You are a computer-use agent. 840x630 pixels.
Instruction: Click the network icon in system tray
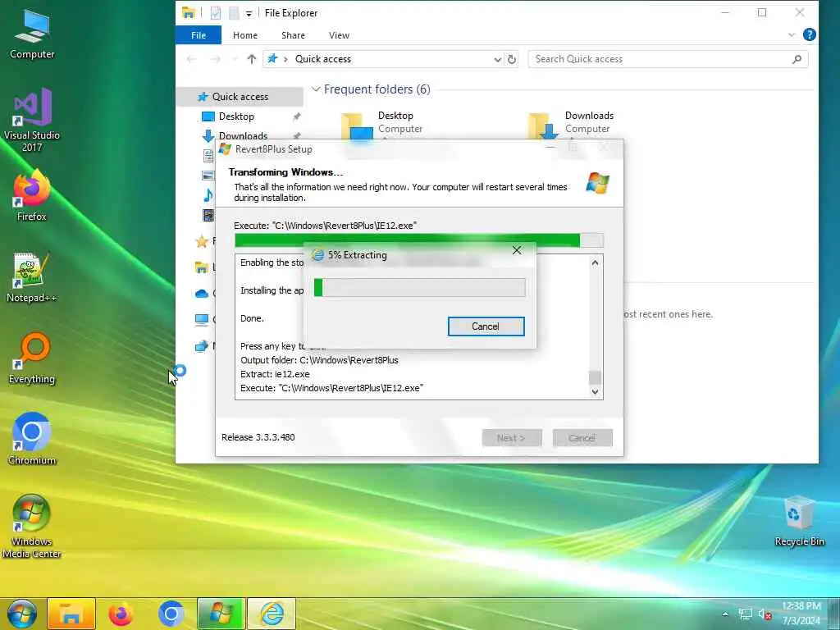(745, 614)
